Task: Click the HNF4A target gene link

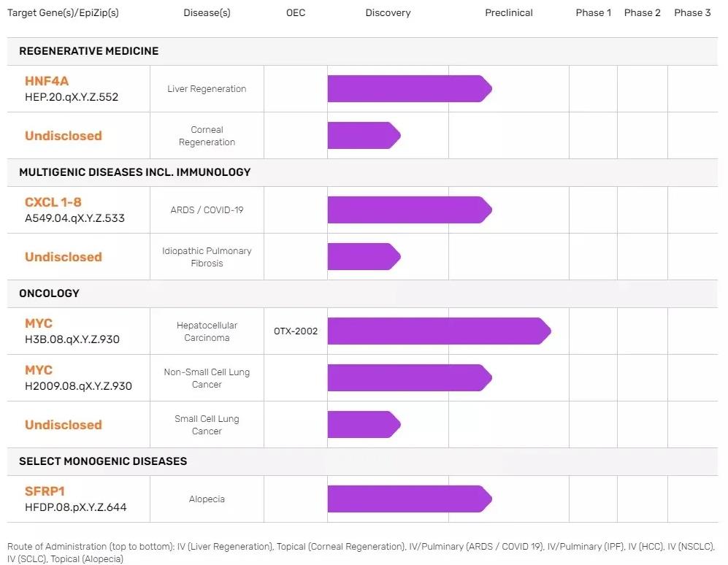Action: tap(47, 81)
